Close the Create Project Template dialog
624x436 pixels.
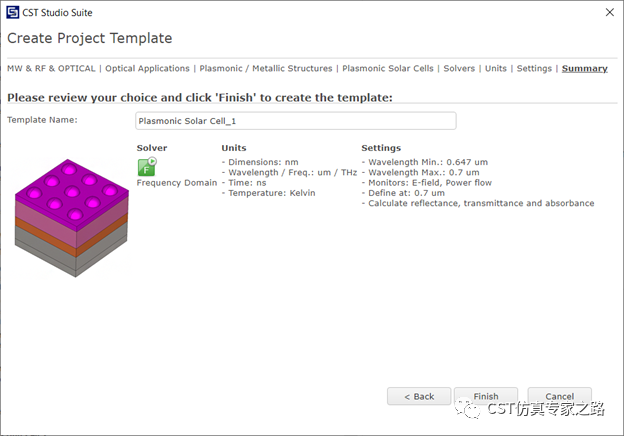click(609, 12)
